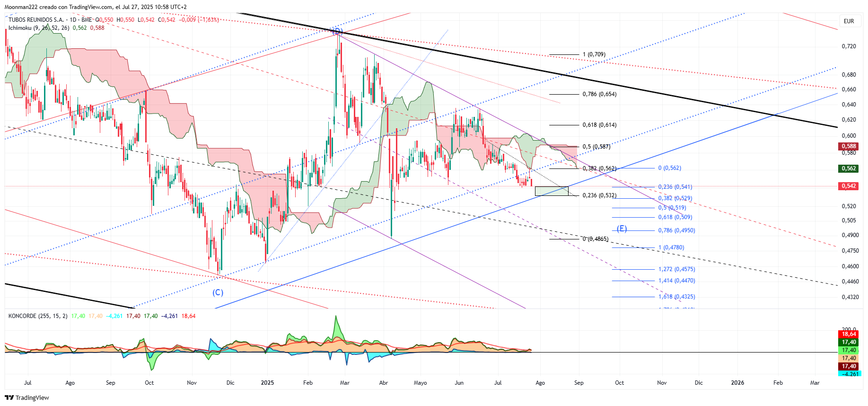868x406 pixels.
Task: Select the 2025 label on the time axis
Action: pyautogui.click(x=267, y=383)
